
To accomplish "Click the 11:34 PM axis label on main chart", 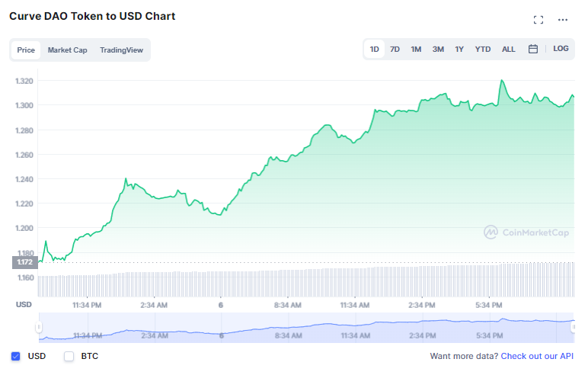I will click(87, 305).
